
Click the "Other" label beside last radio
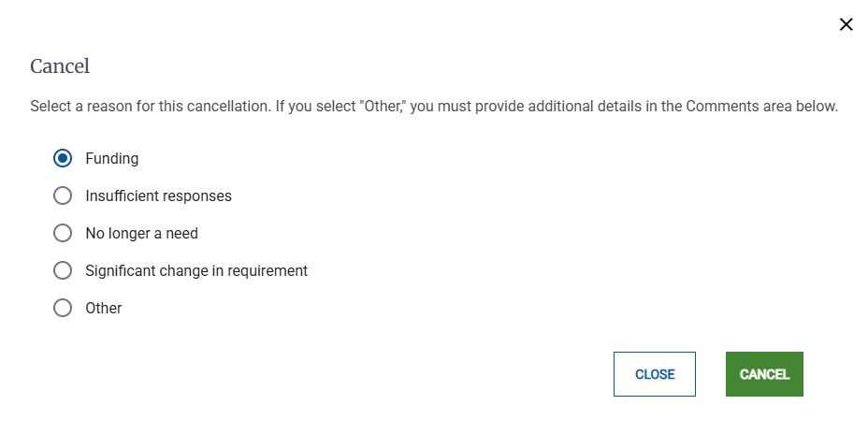coord(104,309)
